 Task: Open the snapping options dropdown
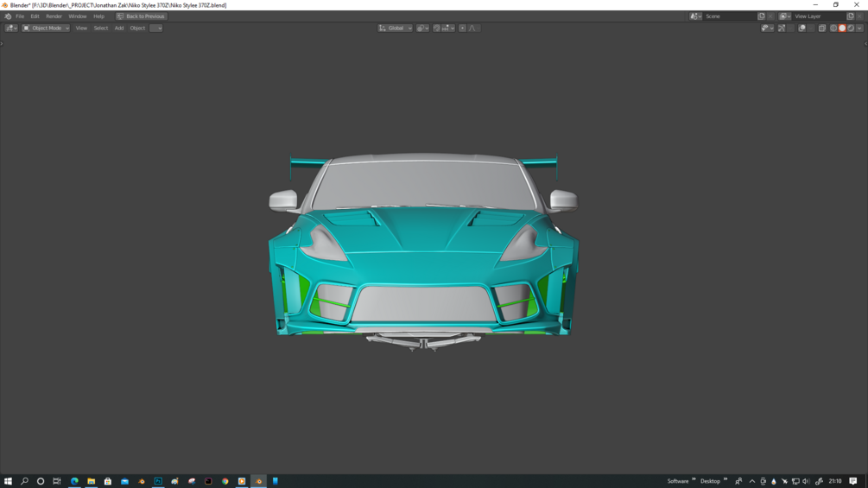[x=448, y=29]
